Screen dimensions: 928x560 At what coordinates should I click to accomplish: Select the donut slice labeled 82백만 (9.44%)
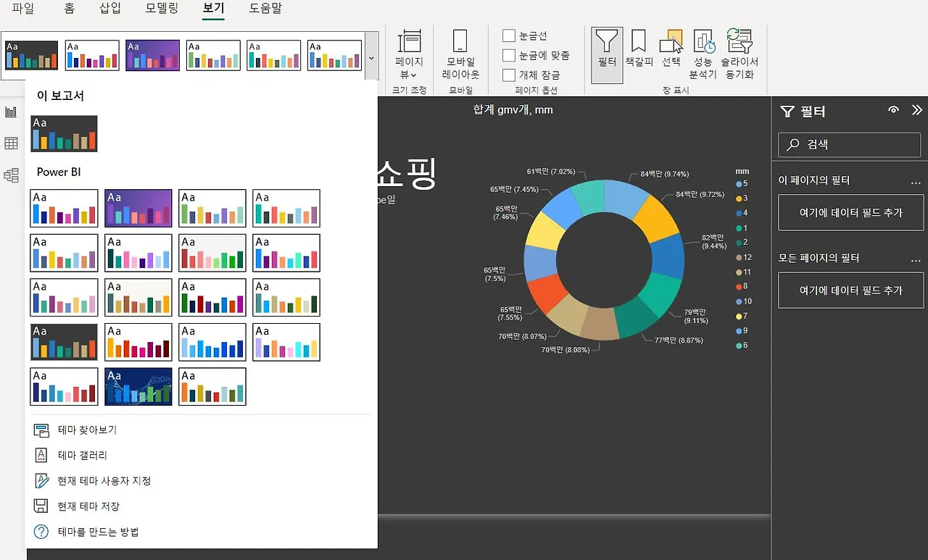coord(668,256)
